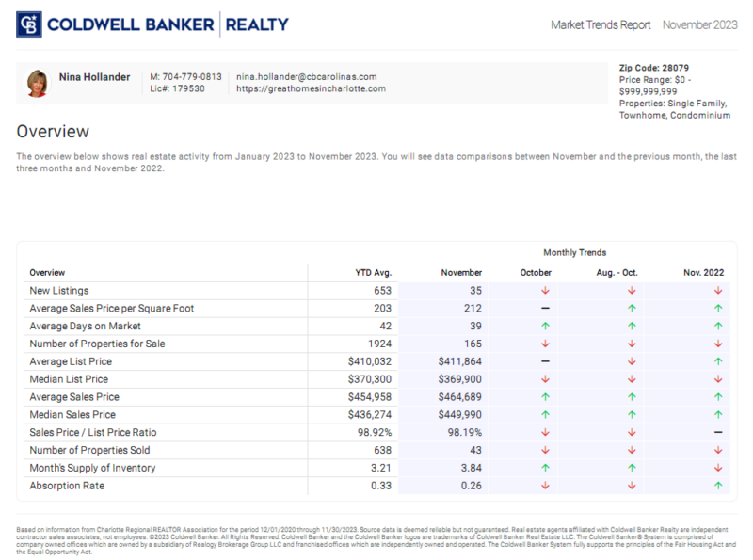Click the Coldwell Banker CB shield logo
The image size is (753, 560).
click(x=28, y=24)
